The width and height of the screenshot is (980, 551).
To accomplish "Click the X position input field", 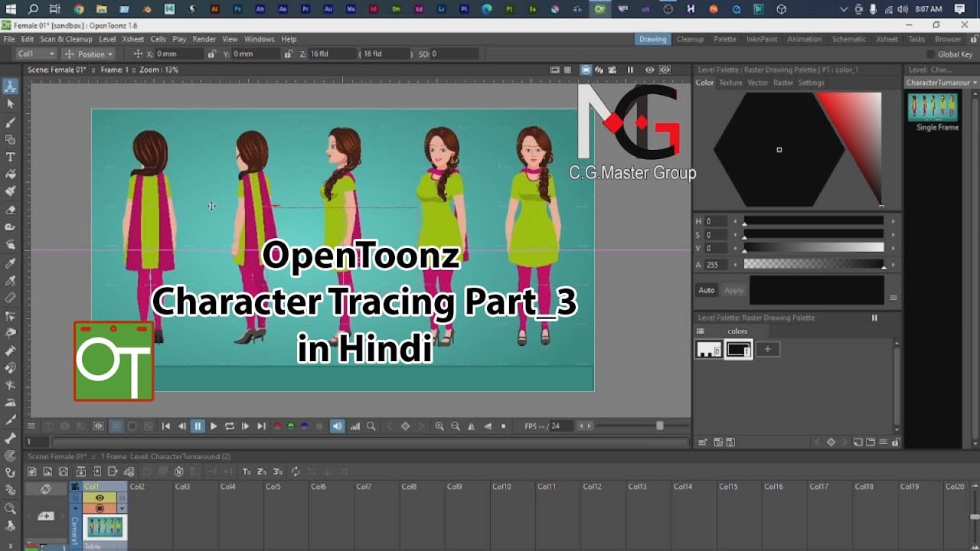I will pos(178,54).
